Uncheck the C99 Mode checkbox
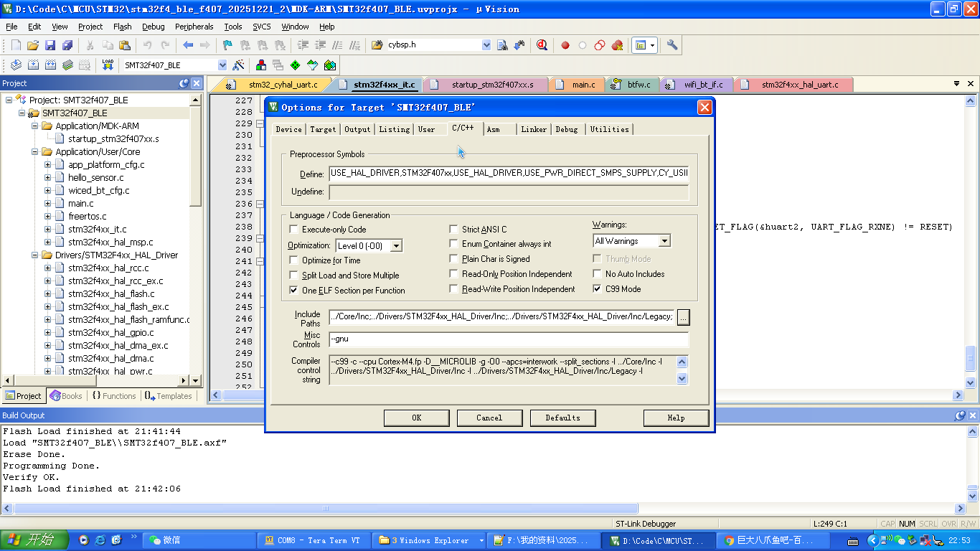 pyautogui.click(x=598, y=289)
